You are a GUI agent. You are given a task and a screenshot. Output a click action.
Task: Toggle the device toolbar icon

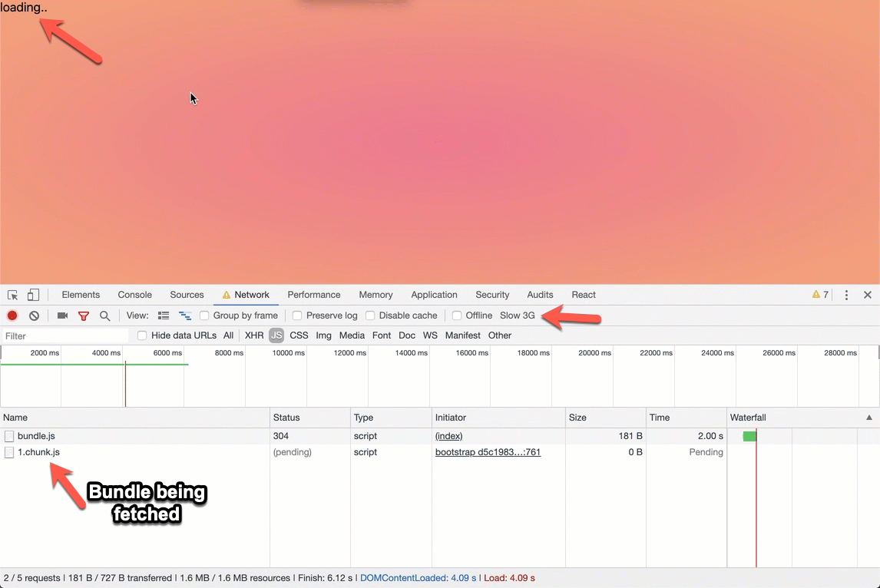pyautogui.click(x=33, y=295)
